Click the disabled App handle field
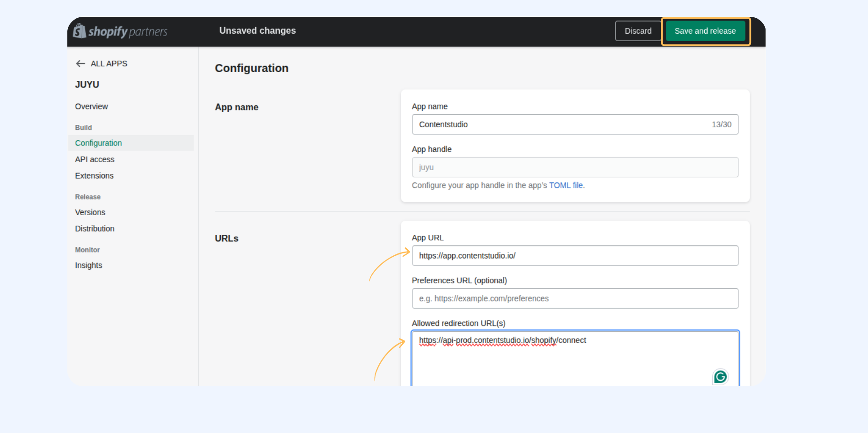 [575, 167]
